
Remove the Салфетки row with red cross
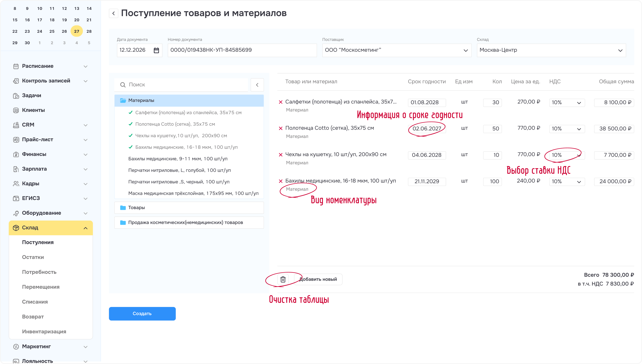[x=281, y=102]
